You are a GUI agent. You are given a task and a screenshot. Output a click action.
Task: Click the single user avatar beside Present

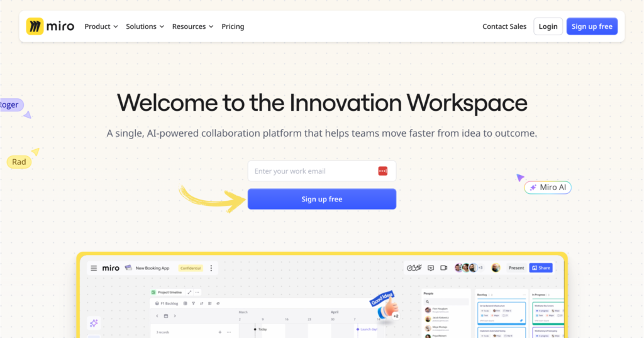[x=496, y=268]
